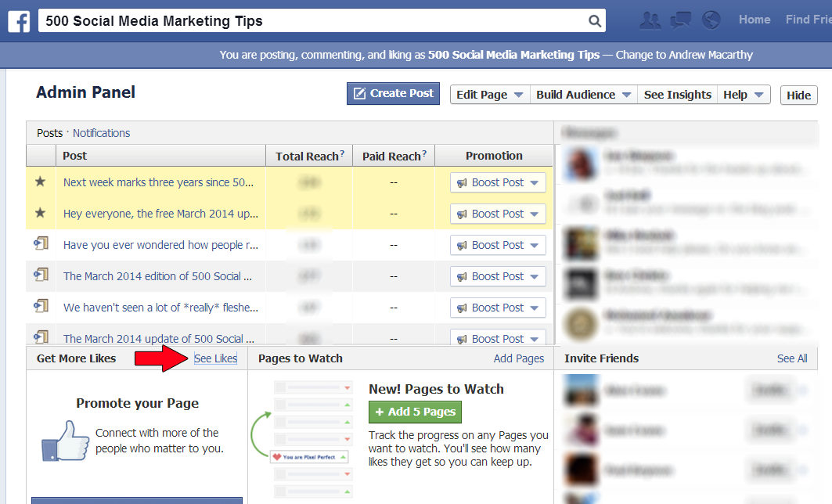This screenshot has height=504, width=832.
Task: Select the Posts tab
Action: (x=49, y=133)
